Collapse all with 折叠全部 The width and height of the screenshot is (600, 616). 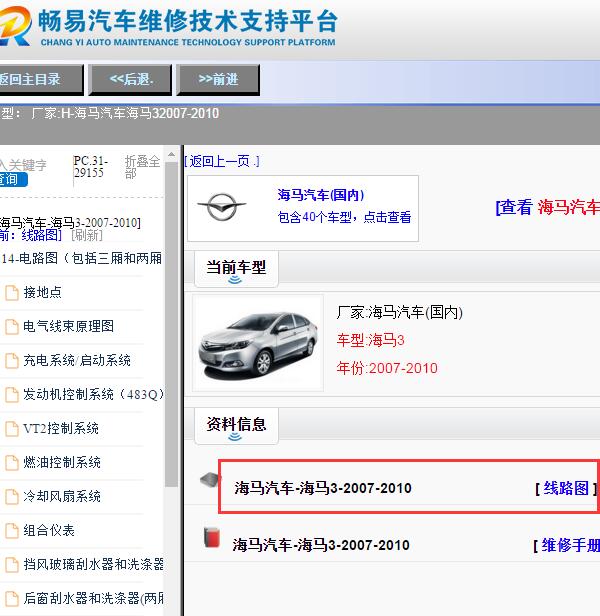coord(142,167)
